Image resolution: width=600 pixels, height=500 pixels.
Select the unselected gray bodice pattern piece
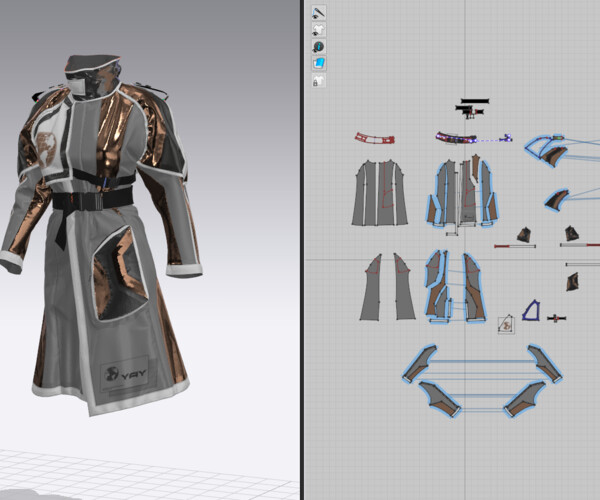380,192
